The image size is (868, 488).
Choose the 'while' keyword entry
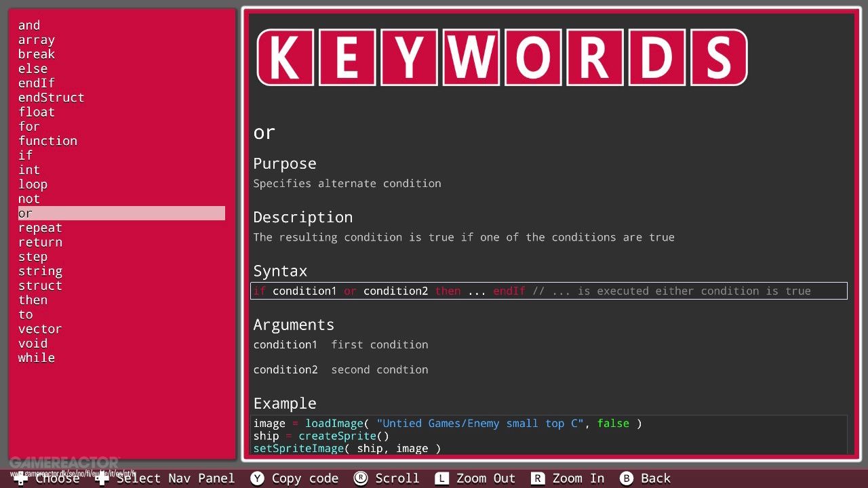pyautogui.click(x=37, y=358)
